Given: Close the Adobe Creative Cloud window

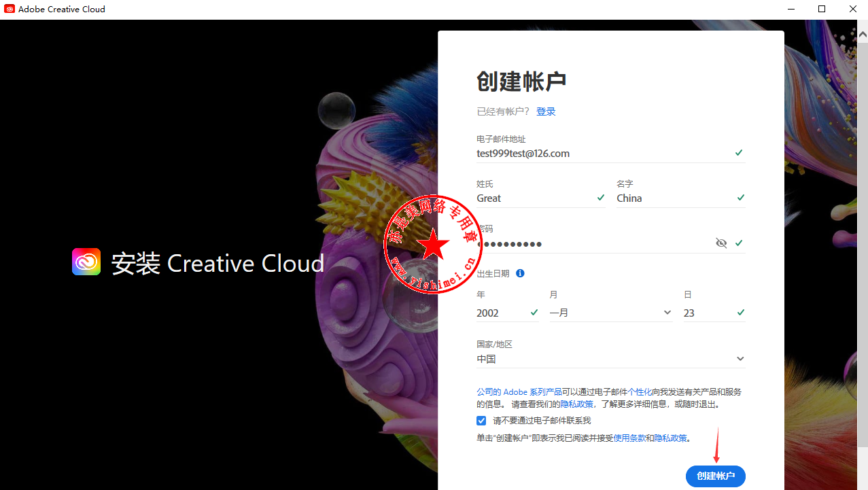Looking at the screenshot, I should click(x=852, y=10).
